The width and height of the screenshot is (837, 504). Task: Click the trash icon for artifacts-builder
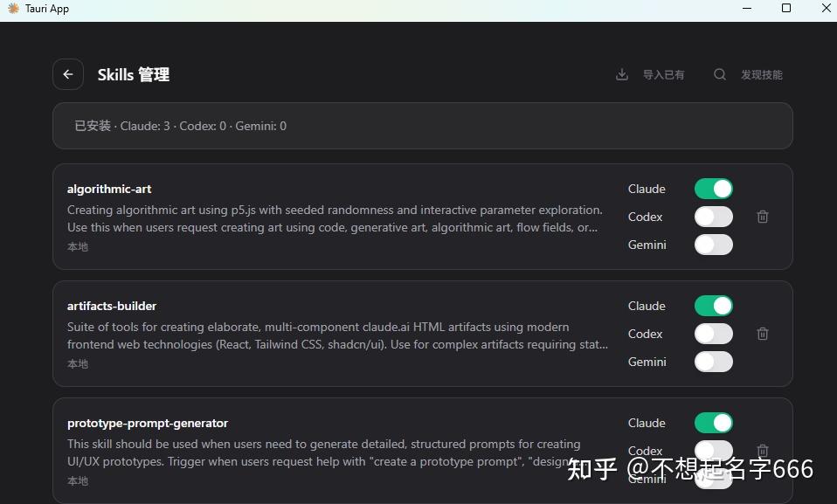click(x=762, y=334)
